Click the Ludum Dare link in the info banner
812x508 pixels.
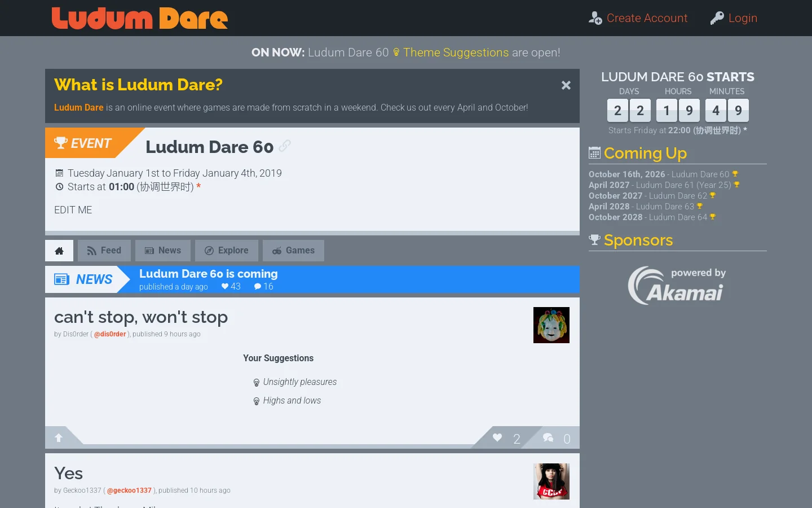[79, 107]
